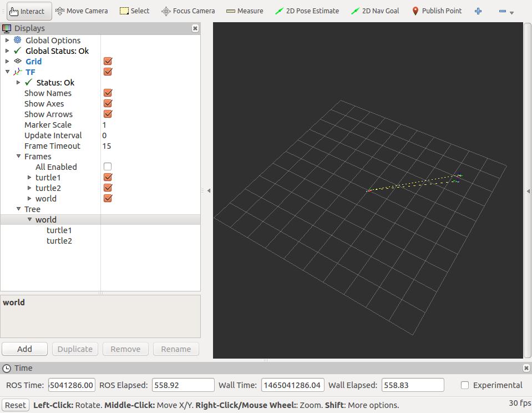Toggle the Experimental checkbox
532x413 pixels.
pyautogui.click(x=465, y=385)
